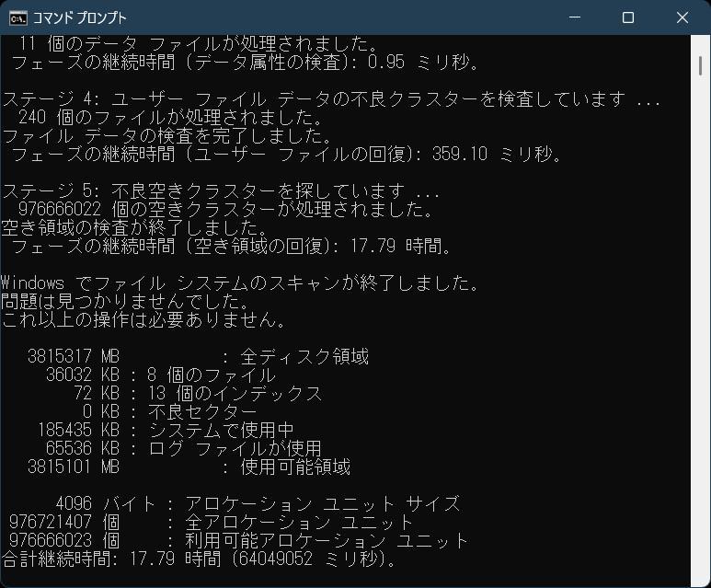Image resolution: width=711 pixels, height=588 pixels.
Task: Click the line '0 KB : 不良セクター'
Action: point(170,412)
